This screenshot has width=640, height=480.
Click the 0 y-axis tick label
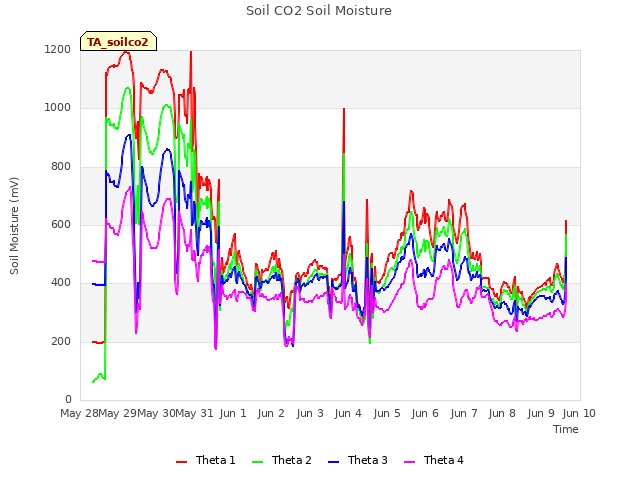coord(68,400)
